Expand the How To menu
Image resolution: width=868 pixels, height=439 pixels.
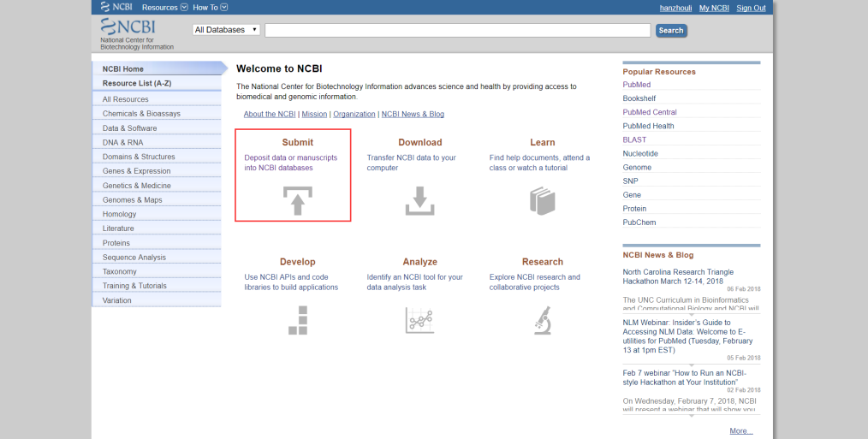pos(210,8)
